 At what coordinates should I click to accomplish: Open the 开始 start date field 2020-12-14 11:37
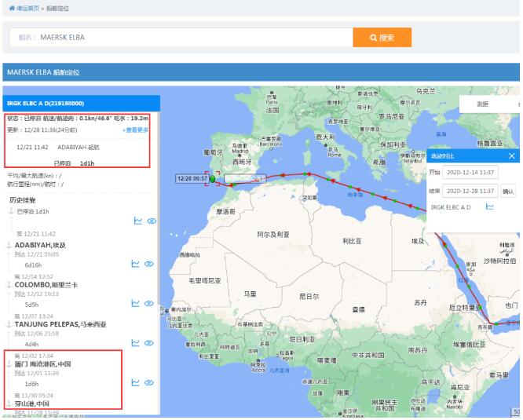pos(470,173)
